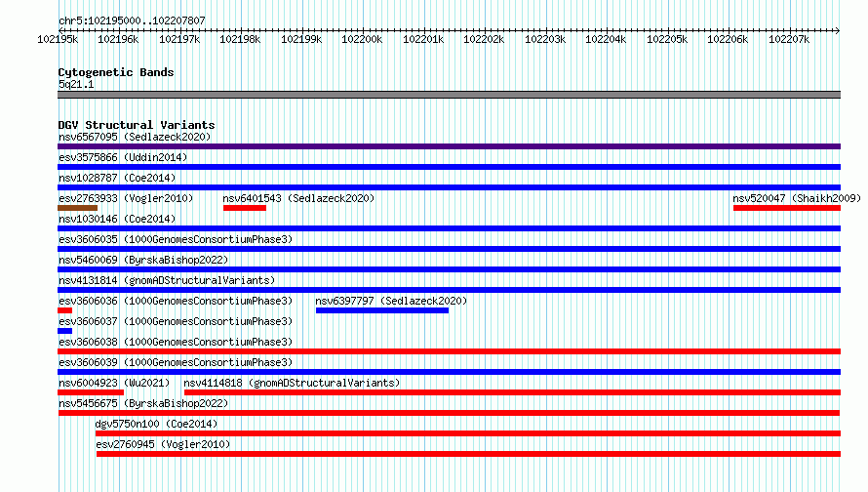Click the 102204k ruler position
This screenshot has height=492, width=868.
(607, 39)
